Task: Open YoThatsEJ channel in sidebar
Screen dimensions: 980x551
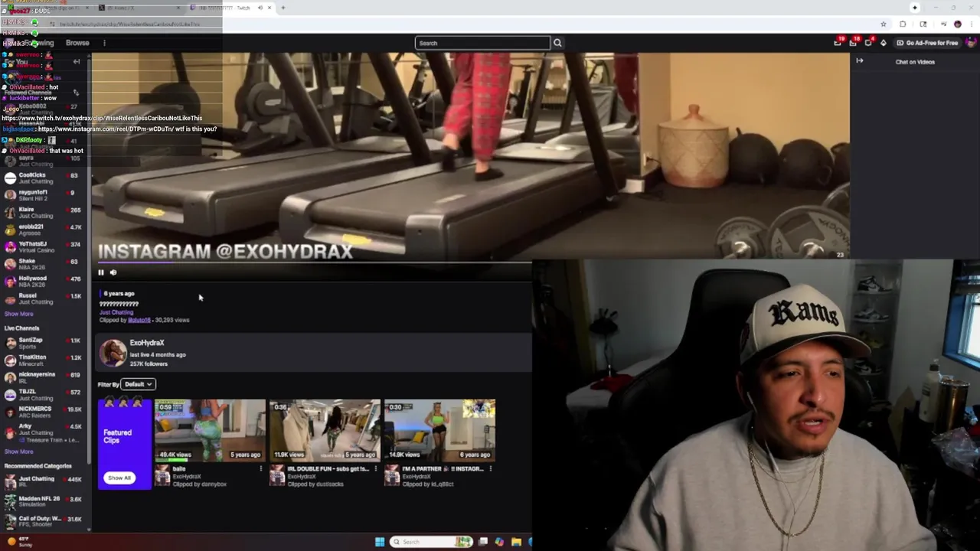Action: click(x=44, y=246)
